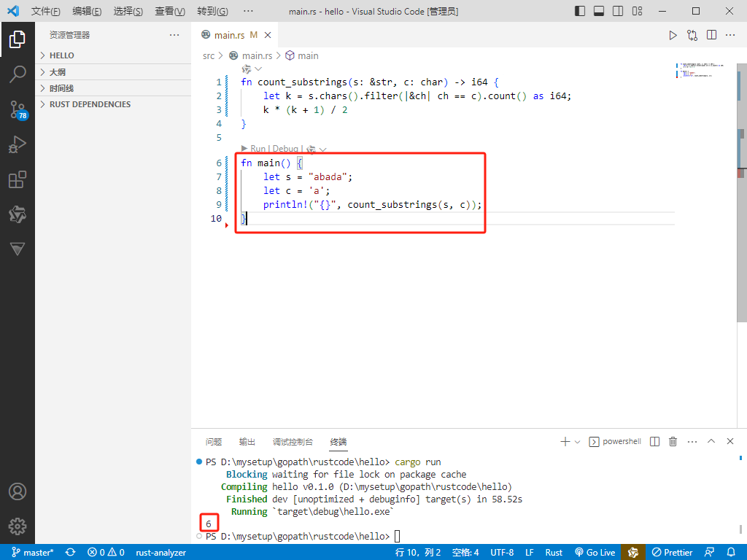Split the editor to the right

click(711, 35)
